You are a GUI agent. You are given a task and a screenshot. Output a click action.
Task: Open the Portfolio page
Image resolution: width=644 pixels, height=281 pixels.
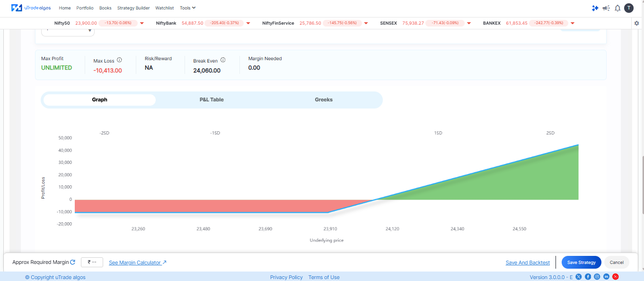[x=85, y=8]
